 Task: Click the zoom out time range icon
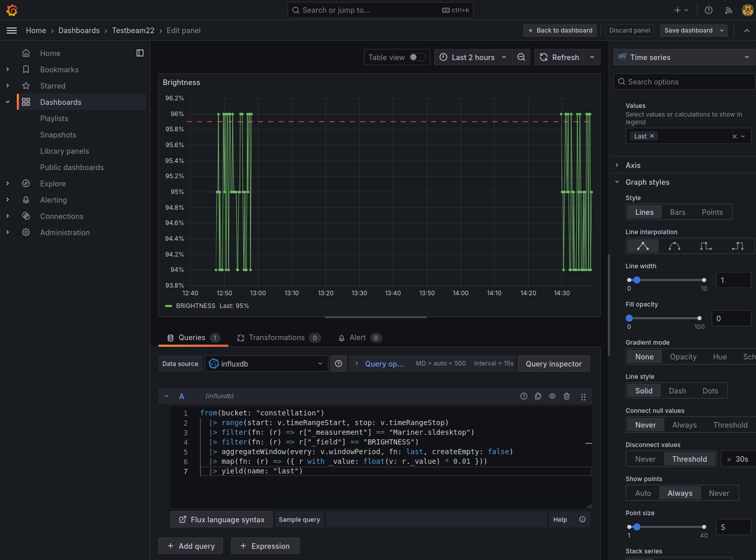[x=521, y=57]
